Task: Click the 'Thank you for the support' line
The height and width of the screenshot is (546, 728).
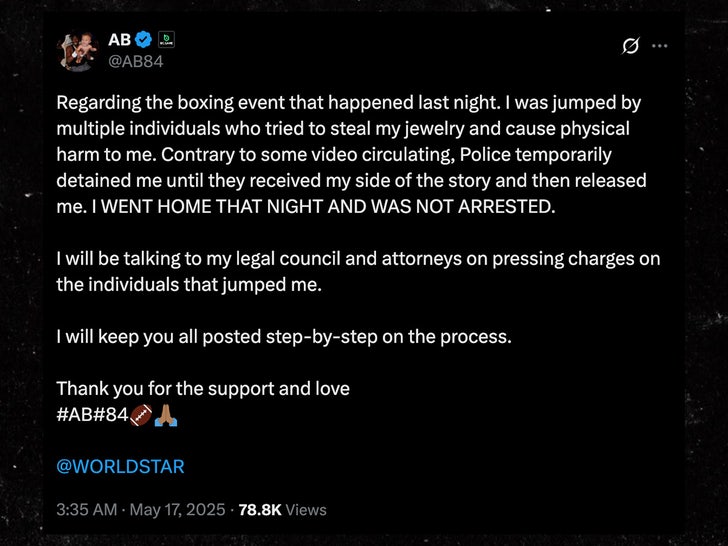Action: point(202,389)
